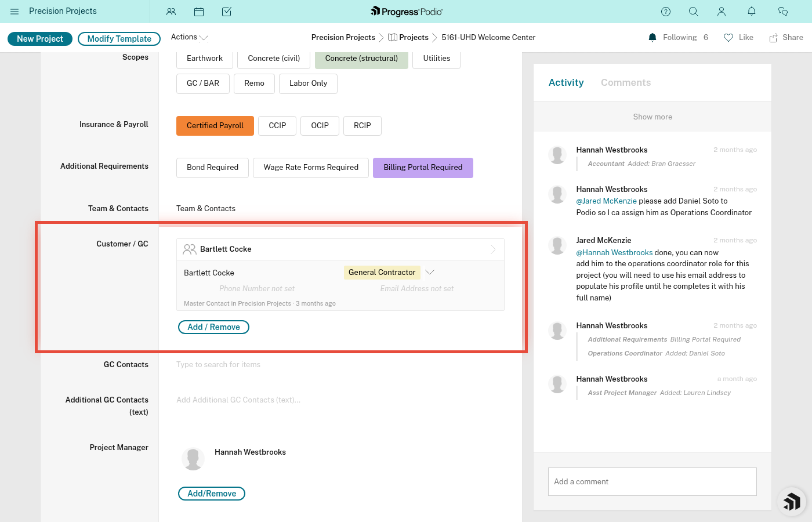
Task: Open the chat conversations icon
Action: tap(783, 12)
